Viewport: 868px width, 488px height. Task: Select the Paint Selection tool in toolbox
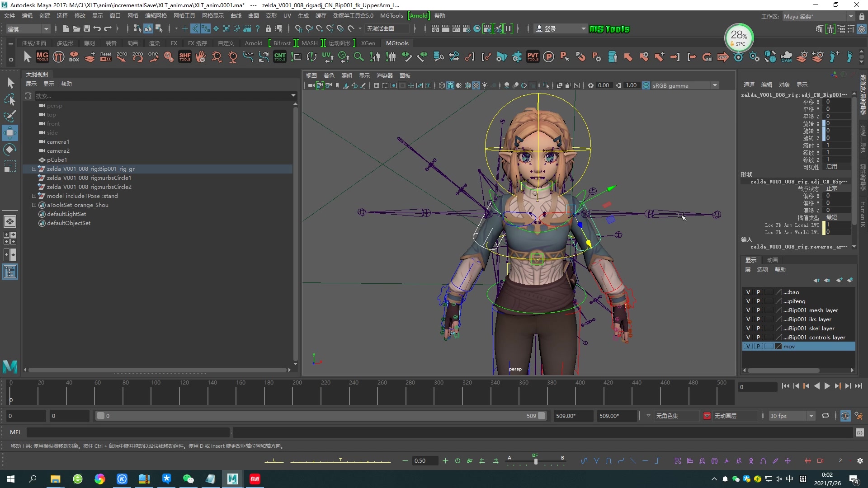10,116
